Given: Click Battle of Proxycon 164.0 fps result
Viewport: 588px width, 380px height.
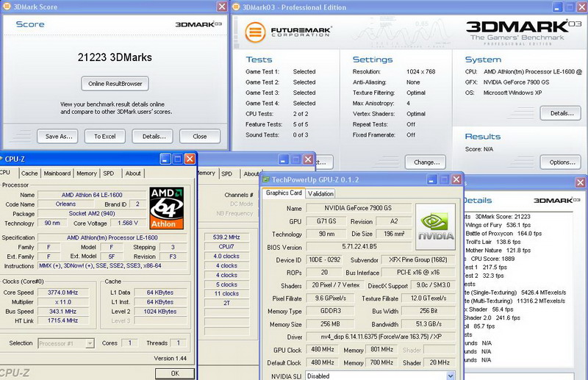Looking at the screenshot, I should point(503,233).
